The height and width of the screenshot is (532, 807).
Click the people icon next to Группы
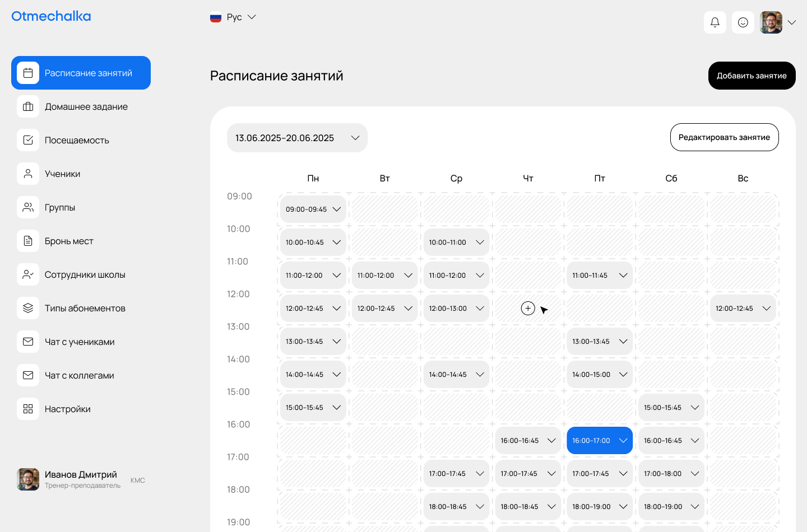[28, 207]
